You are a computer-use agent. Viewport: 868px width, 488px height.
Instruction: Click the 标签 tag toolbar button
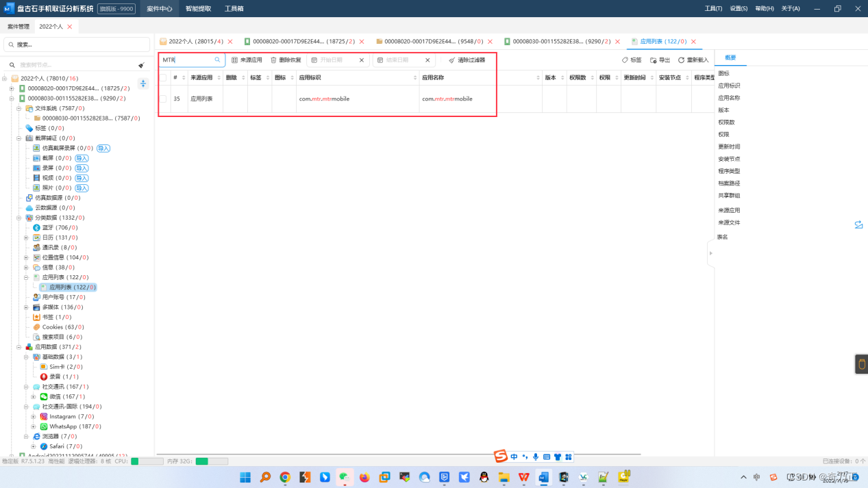632,60
